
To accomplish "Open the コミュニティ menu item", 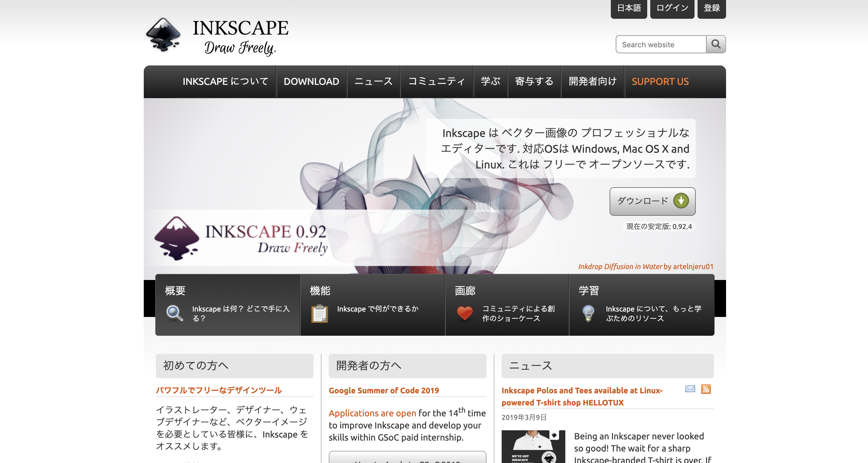I will 437,82.
